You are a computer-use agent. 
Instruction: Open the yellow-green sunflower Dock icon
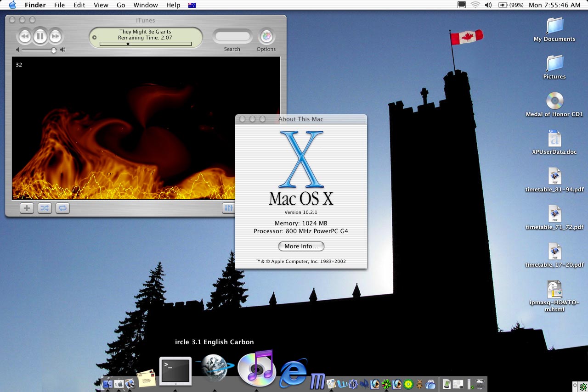(408, 384)
